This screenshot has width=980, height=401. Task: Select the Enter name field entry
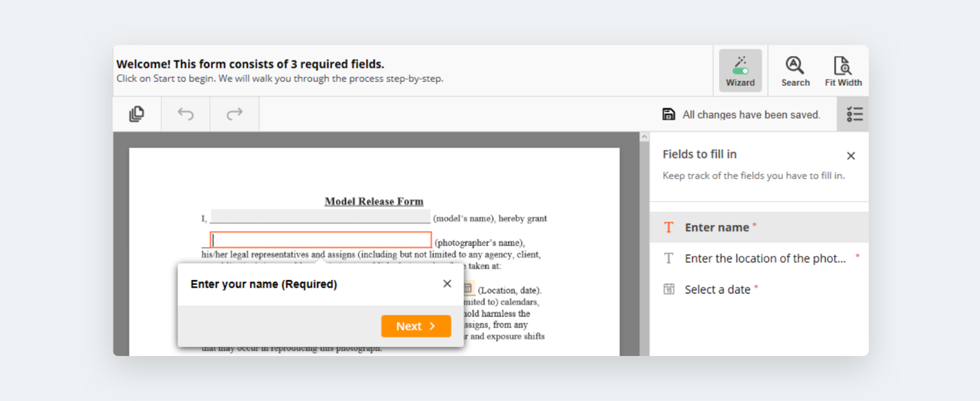pyautogui.click(x=717, y=227)
